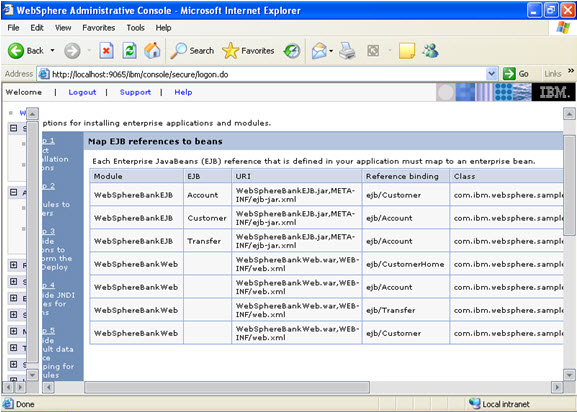Open the Step 4 wizard link
The height and width of the screenshot is (412, 577).
click(49, 285)
